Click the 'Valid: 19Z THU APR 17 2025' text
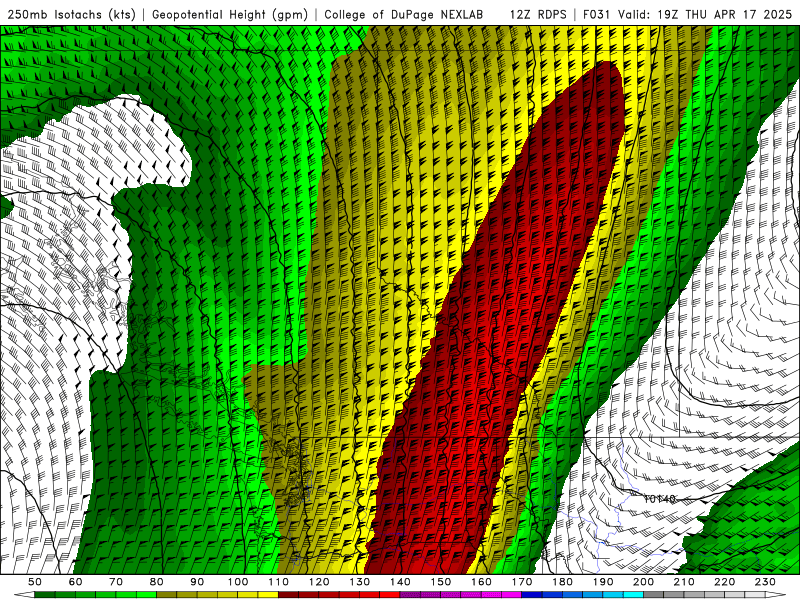 [x=705, y=14]
